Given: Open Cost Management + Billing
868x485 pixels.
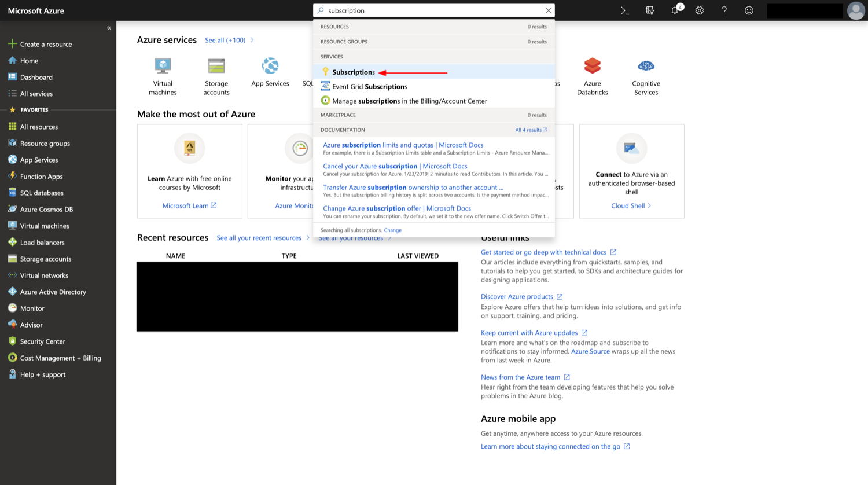Looking at the screenshot, I should pos(60,358).
